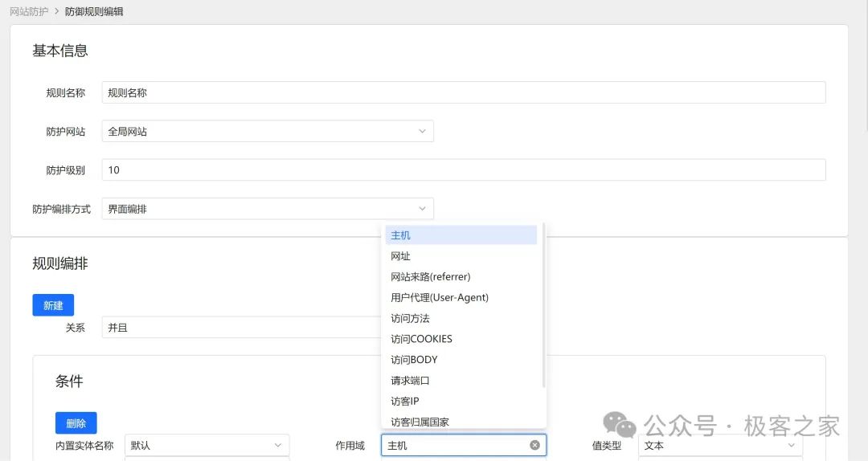Focus the 防护级别 input field
The image size is (868, 461).
point(463,170)
